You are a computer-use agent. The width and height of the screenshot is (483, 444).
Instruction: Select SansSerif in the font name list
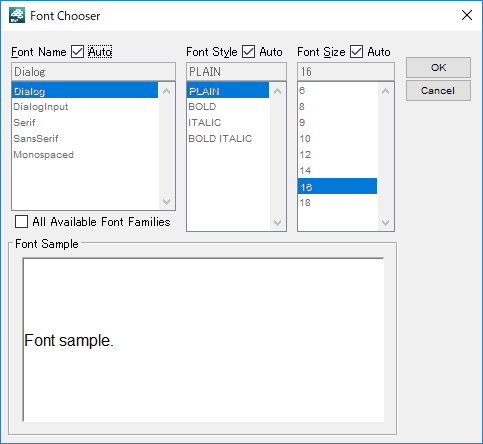tap(85, 139)
